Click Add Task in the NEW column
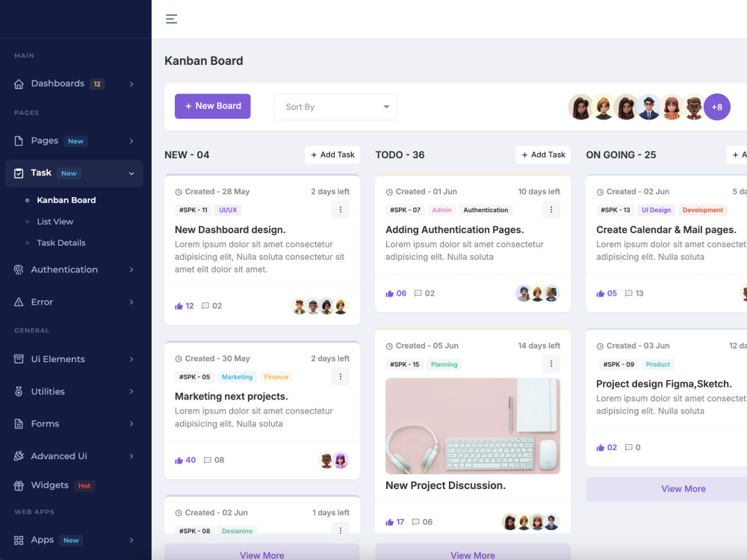This screenshot has height=560, width=747. click(x=332, y=155)
